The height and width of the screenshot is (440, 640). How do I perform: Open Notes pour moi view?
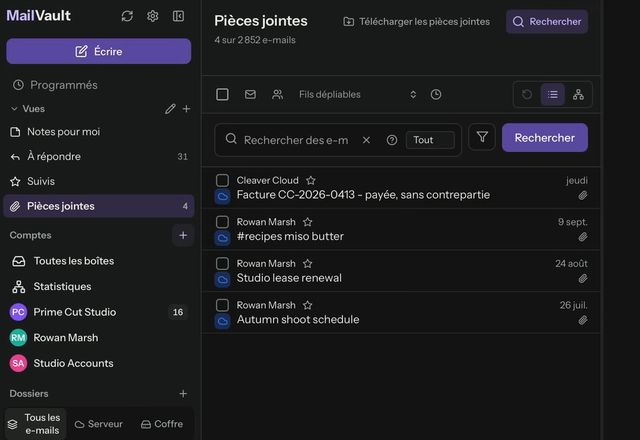point(98,132)
